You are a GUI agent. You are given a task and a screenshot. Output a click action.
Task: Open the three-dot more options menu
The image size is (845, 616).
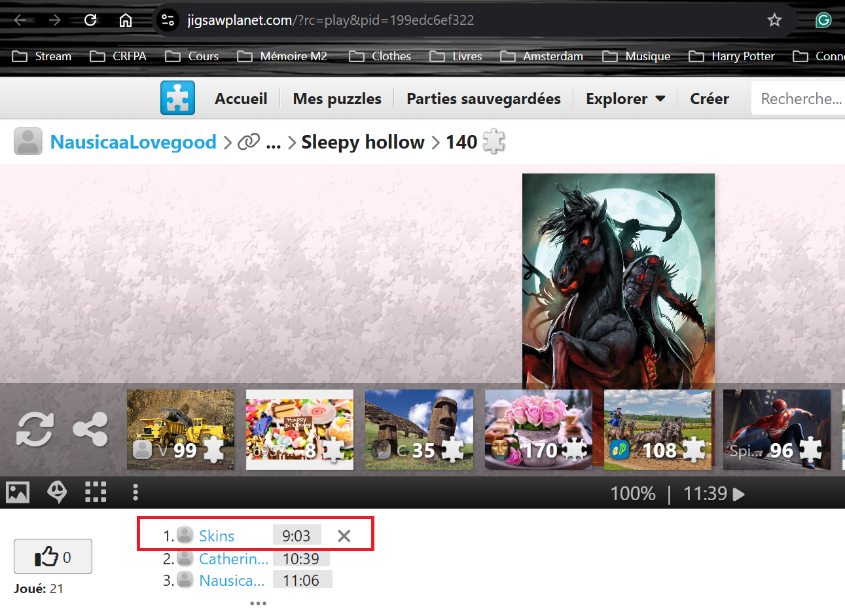(x=135, y=492)
